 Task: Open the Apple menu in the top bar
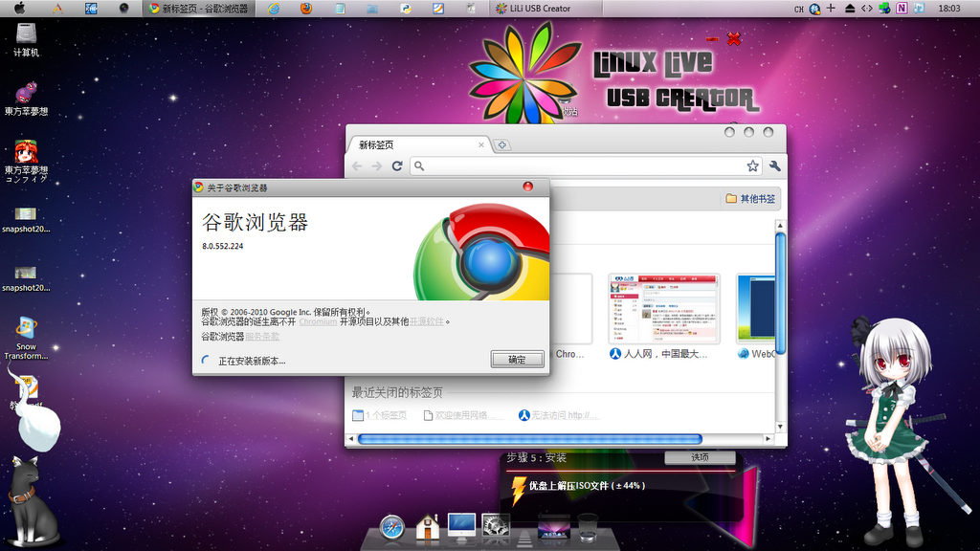(20, 8)
